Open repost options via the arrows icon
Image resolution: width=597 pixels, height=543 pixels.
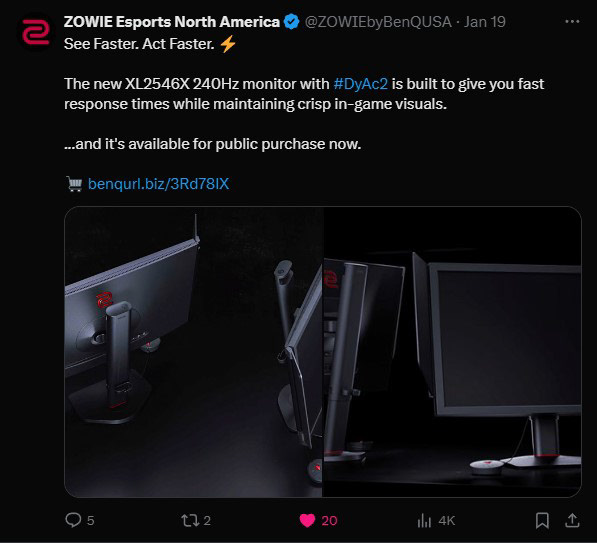coord(190,520)
